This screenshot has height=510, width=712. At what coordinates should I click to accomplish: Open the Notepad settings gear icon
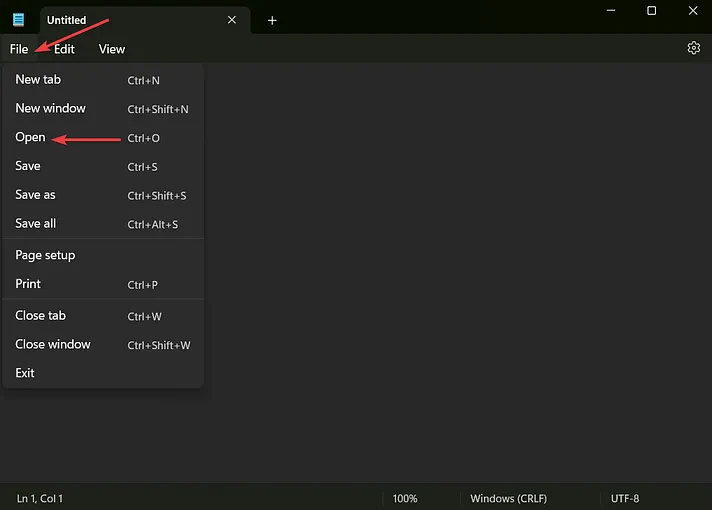(x=693, y=48)
